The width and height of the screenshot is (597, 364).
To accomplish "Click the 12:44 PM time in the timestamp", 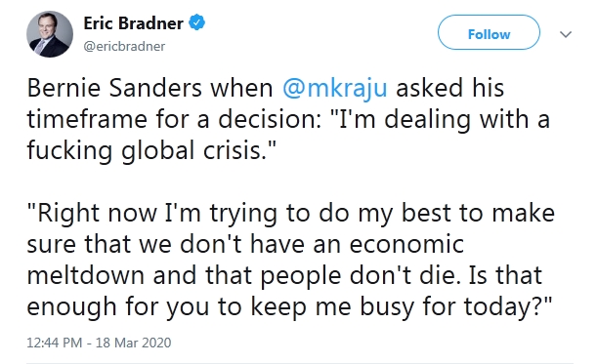I will [54, 343].
